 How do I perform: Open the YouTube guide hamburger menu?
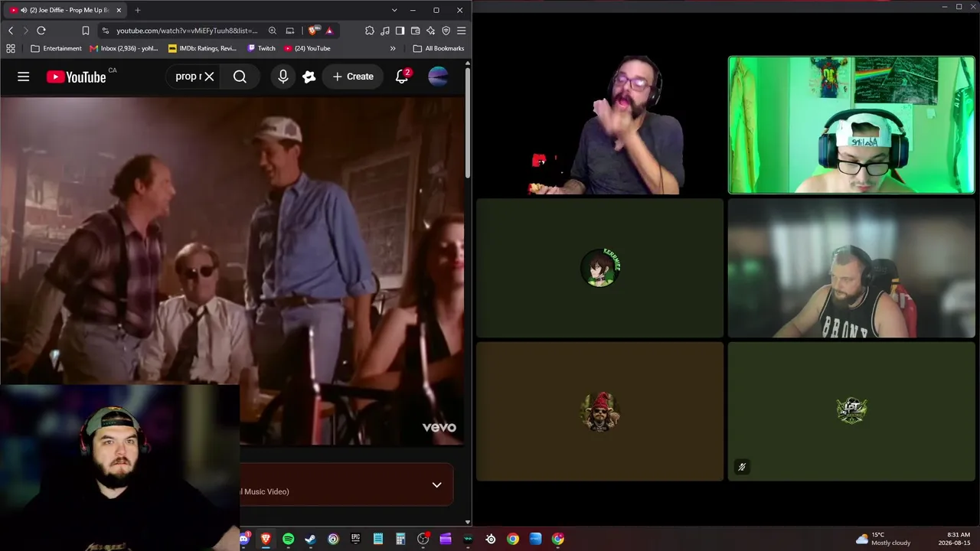[24, 77]
